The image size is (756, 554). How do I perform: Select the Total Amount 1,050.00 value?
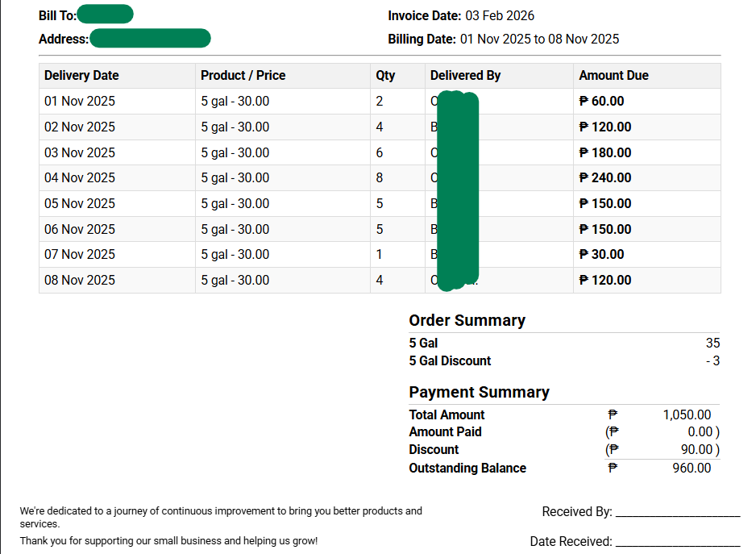coord(687,415)
